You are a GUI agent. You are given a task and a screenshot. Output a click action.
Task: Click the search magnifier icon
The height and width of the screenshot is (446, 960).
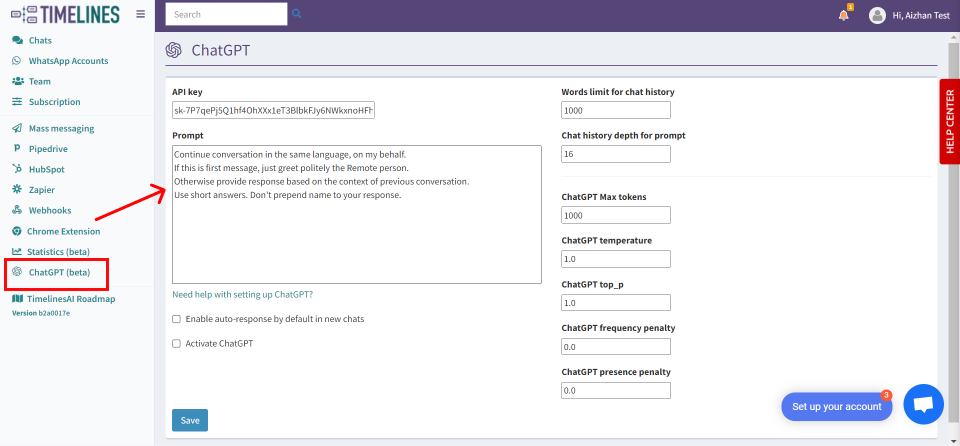[297, 14]
